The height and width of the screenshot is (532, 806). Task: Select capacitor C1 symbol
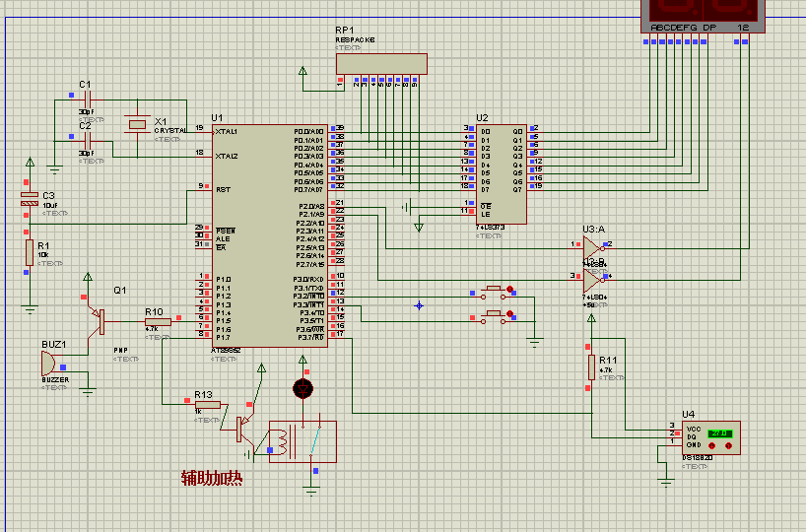tap(88, 100)
